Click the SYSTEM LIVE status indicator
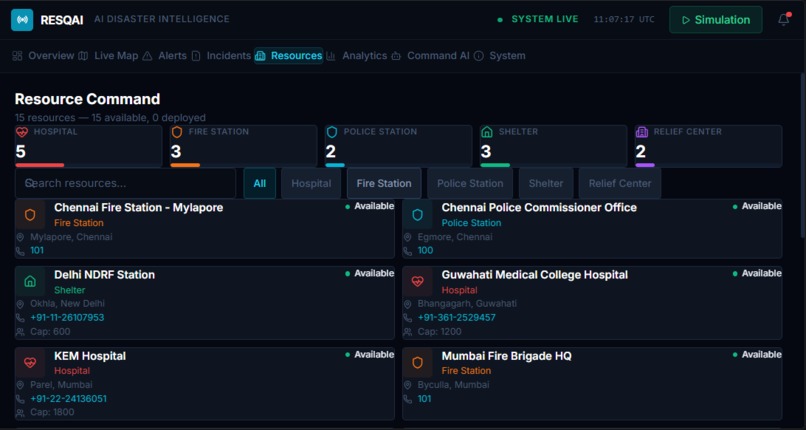Viewport: 806px width, 430px height. [538, 20]
